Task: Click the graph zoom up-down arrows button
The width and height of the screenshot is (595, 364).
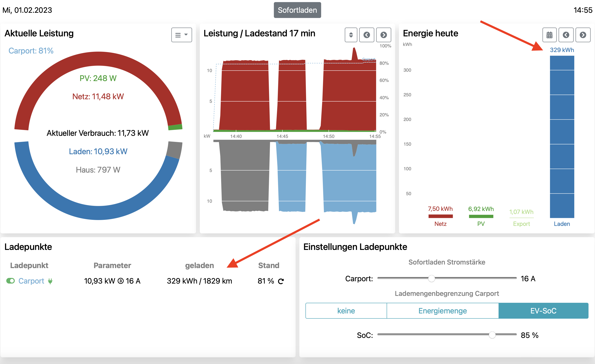Action: coord(351,35)
